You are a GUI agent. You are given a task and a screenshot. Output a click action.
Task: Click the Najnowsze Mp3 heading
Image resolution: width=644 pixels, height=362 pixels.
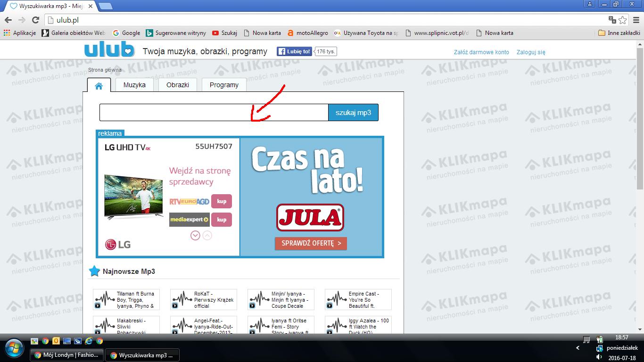[129, 271]
